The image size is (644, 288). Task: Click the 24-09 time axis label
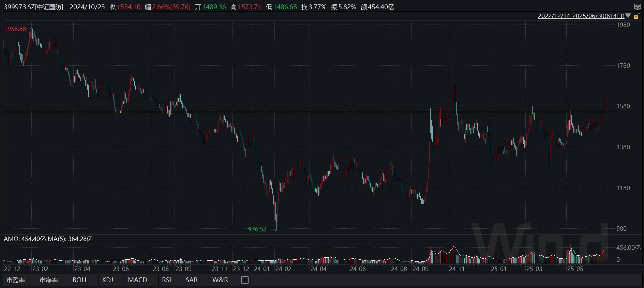point(421,269)
